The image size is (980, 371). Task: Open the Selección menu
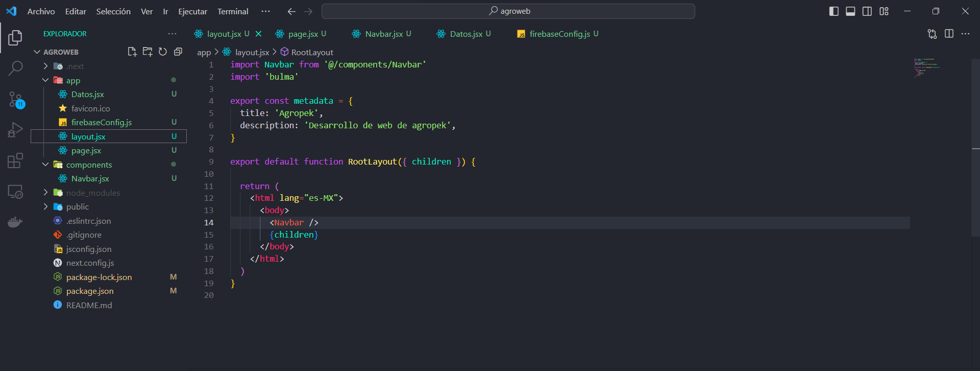[113, 11]
